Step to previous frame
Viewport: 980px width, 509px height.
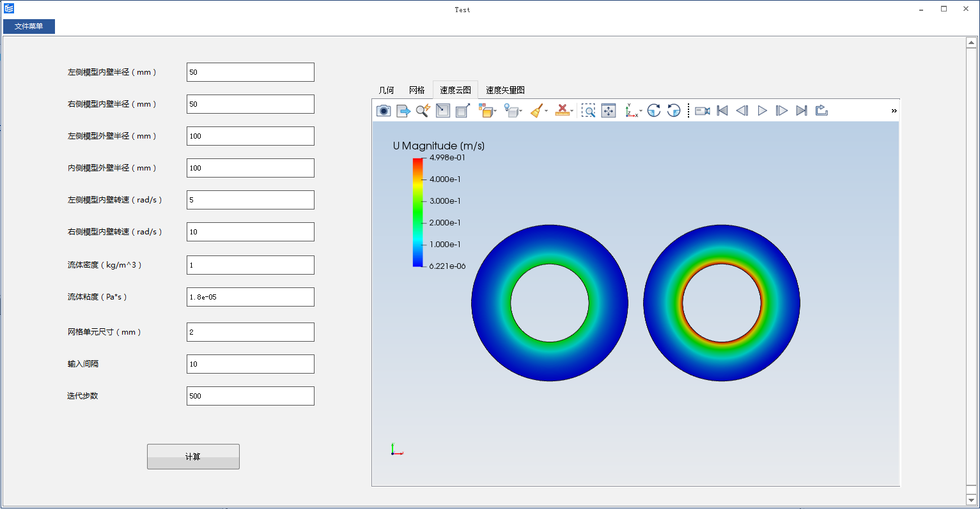[x=742, y=110]
